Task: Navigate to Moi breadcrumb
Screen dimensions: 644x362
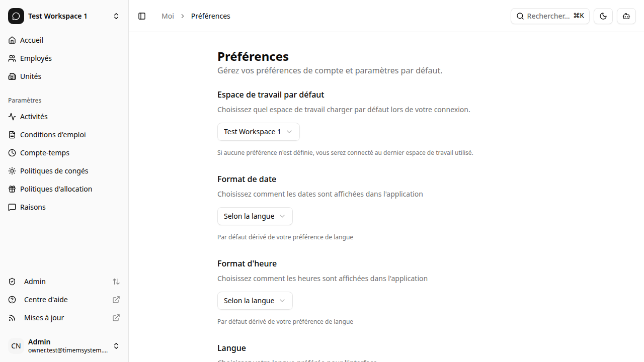Action: [168, 16]
